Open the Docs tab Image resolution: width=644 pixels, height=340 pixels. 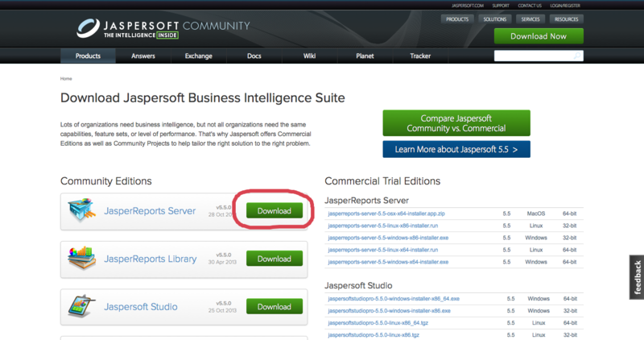[x=254, y=56]
